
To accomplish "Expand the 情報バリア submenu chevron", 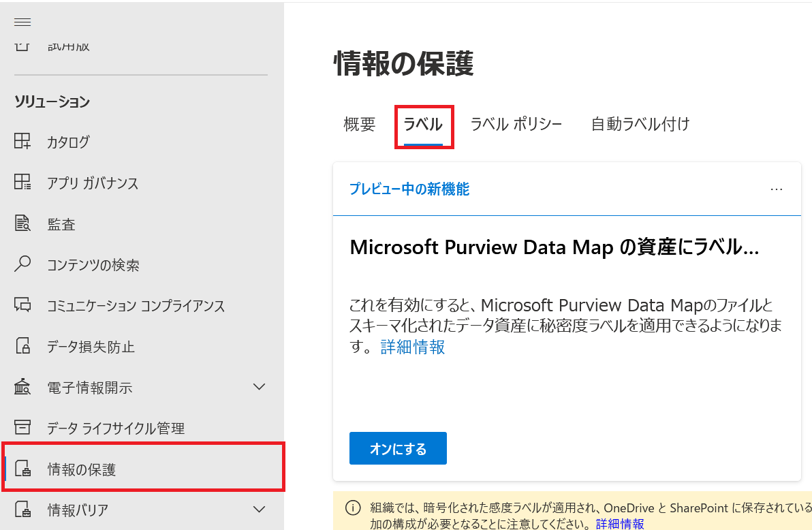I will click(x=259, y=510).
